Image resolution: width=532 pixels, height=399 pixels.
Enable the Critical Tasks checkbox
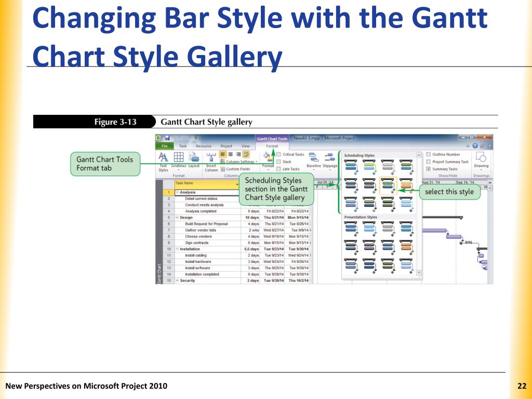[278, 154]
